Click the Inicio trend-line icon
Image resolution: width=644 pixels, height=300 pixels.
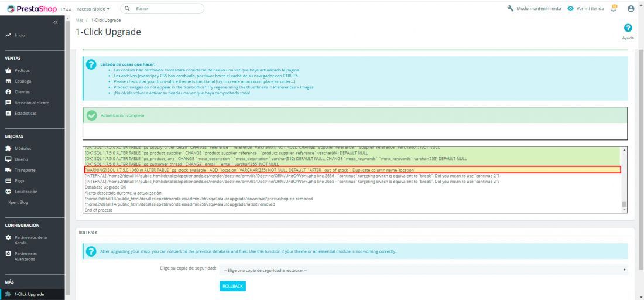click(8, 35)
